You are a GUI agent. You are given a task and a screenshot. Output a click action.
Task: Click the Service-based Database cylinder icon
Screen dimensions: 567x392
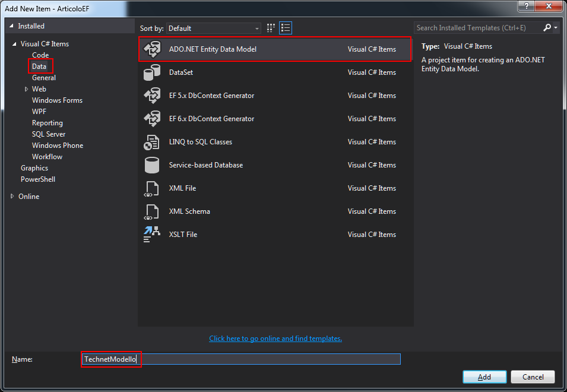(x=152, y=165)
